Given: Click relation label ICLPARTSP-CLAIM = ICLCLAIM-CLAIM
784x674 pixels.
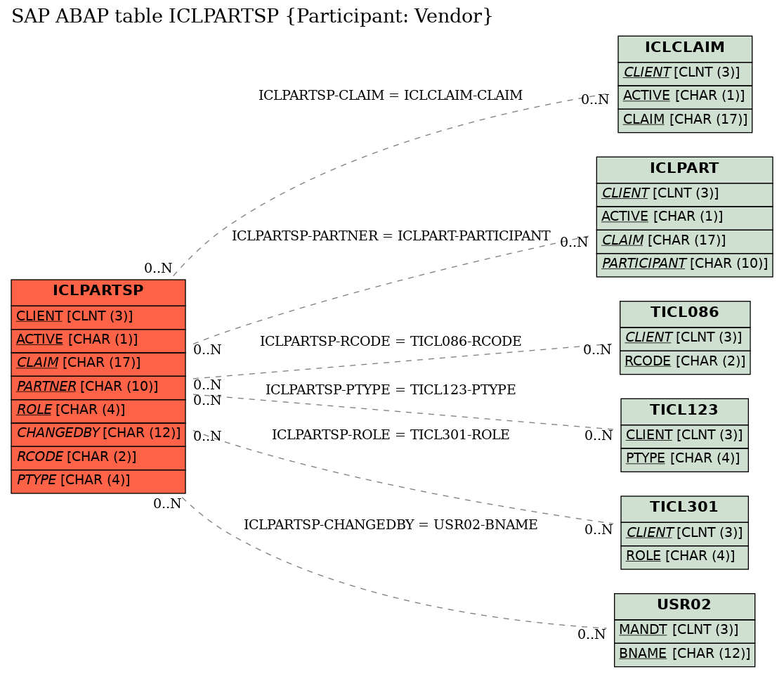Looking at the screenshot, I should coord(391,95).
